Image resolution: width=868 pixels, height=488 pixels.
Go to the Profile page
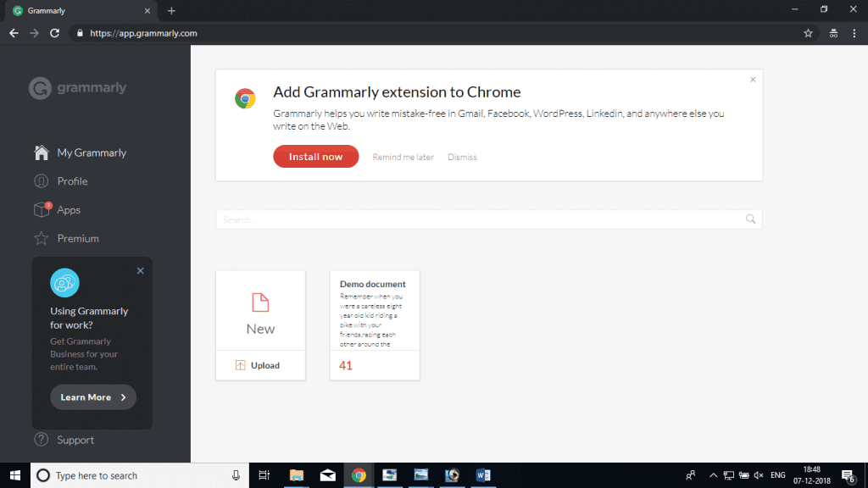[x=72, y=181]
